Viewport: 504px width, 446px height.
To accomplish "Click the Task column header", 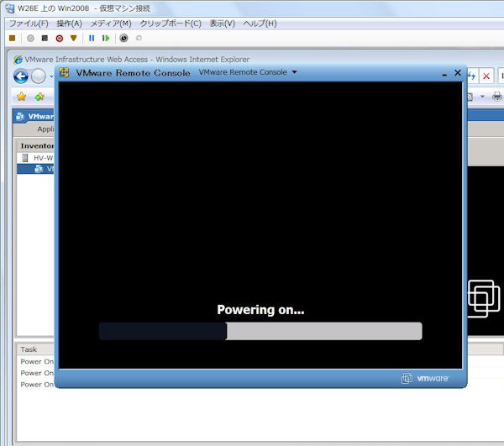I will pyautogui.click(x=29, y=349).
